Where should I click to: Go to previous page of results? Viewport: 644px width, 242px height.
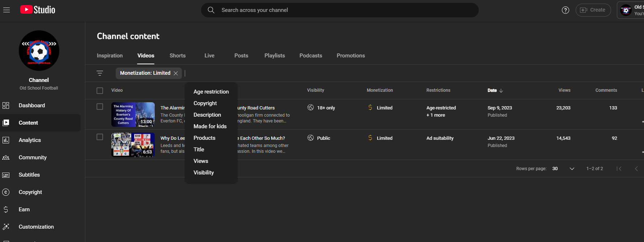[x=636, y=169]
